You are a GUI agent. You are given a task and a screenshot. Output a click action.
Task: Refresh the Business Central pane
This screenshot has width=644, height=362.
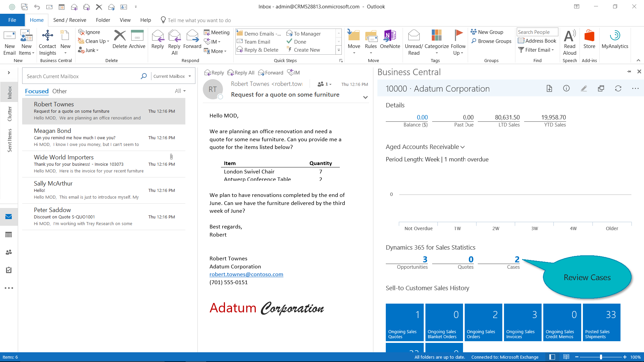tap(618, 89)
